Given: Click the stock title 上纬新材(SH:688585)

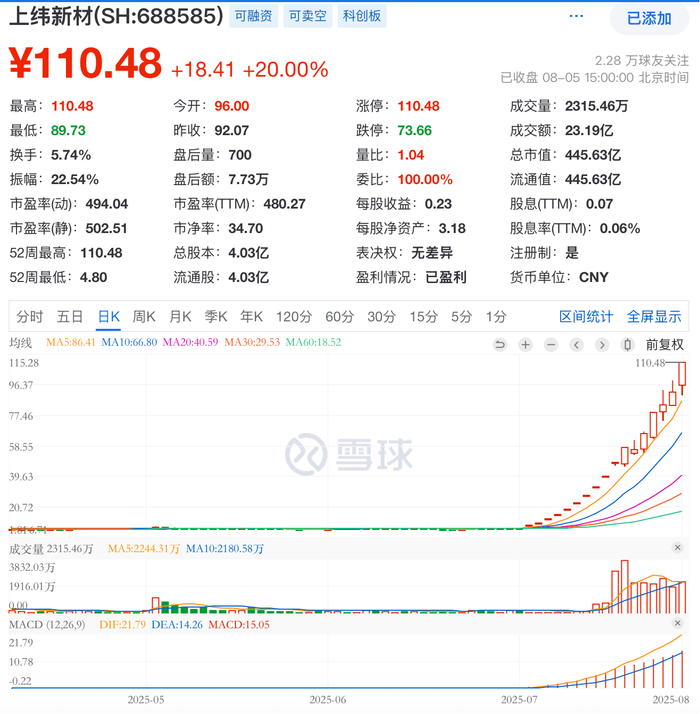Looking at the screenshot, I should 116,16.
